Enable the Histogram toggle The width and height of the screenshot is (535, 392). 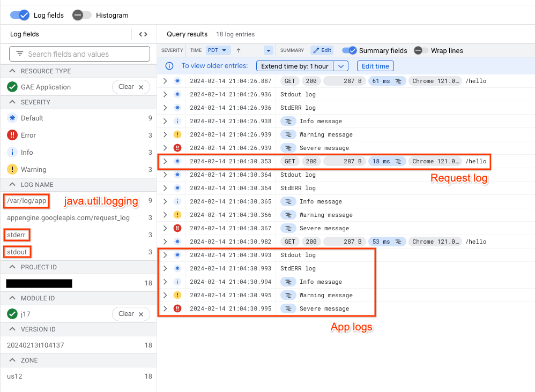[x=81, y=15]
